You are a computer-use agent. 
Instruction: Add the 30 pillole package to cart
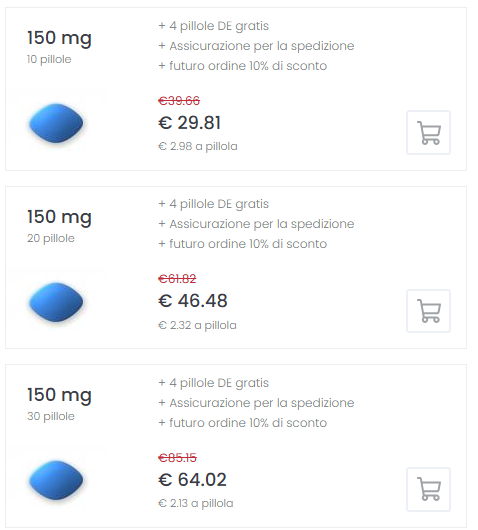click(428, 489)
